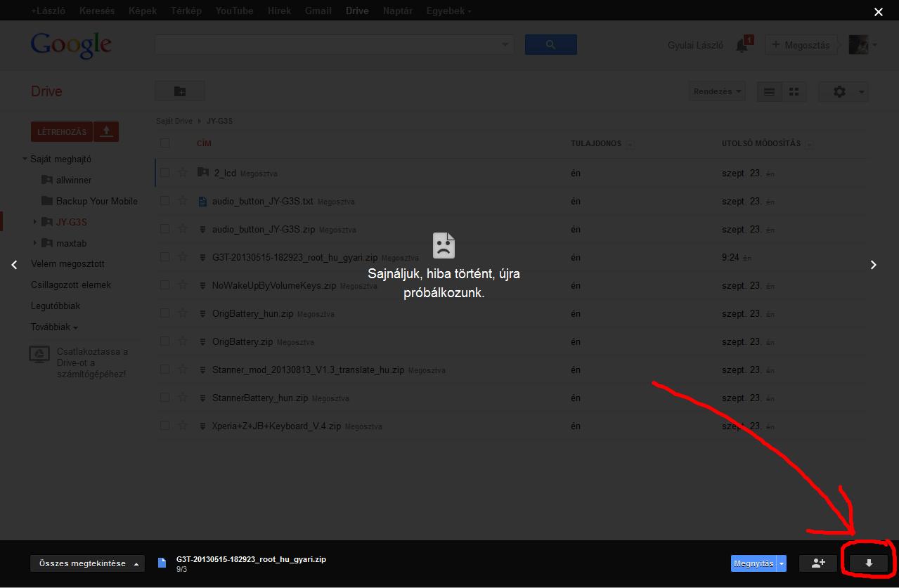Image resolution: width=899 pixels, height=588 pixels.
Task: Star the OrigBattery.zip file
Action: coord(183,341)
